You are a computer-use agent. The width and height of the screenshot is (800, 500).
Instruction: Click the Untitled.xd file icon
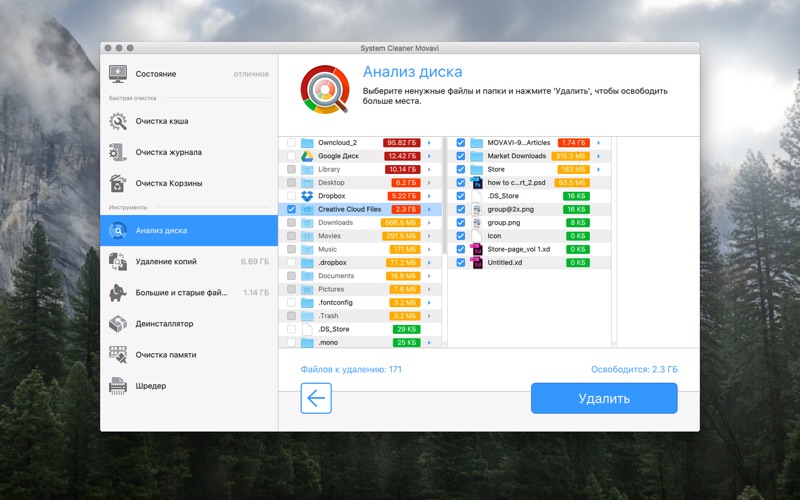pyautogui.click(x=476, y=263)
